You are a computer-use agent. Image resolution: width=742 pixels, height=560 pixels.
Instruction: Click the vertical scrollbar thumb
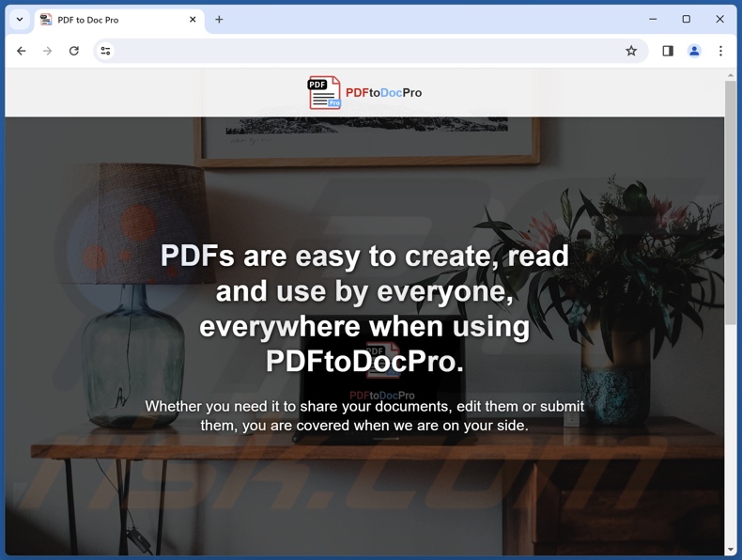coord(731,203)
